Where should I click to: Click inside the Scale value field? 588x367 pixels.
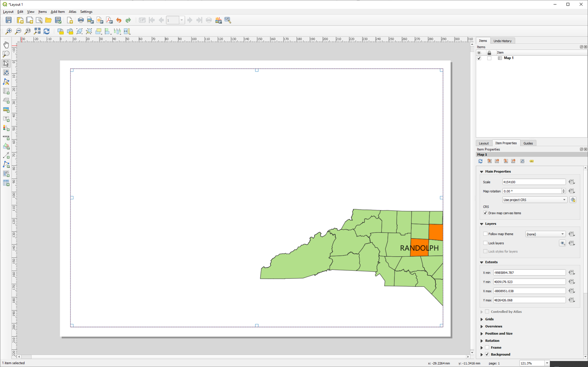click(x=533, y=181)
